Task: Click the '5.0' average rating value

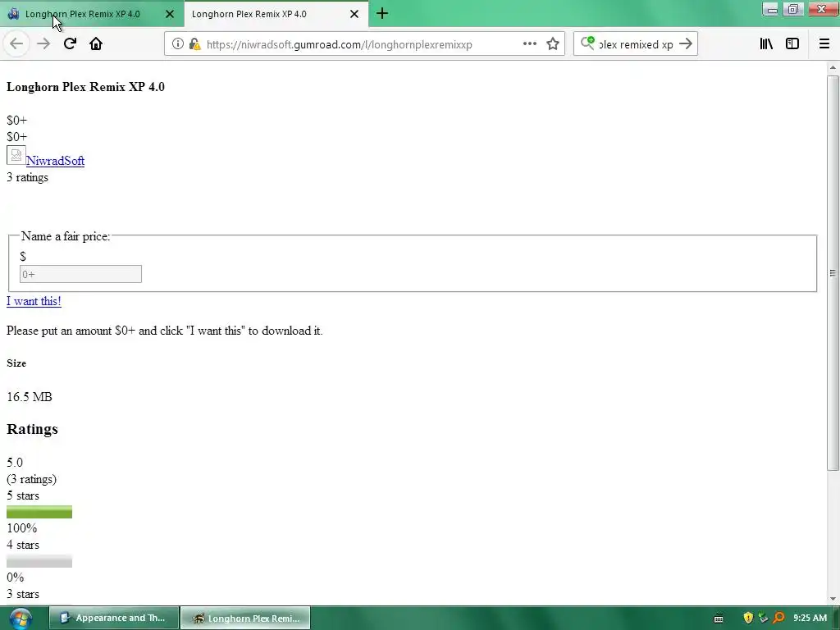Action: pos(15,463)
